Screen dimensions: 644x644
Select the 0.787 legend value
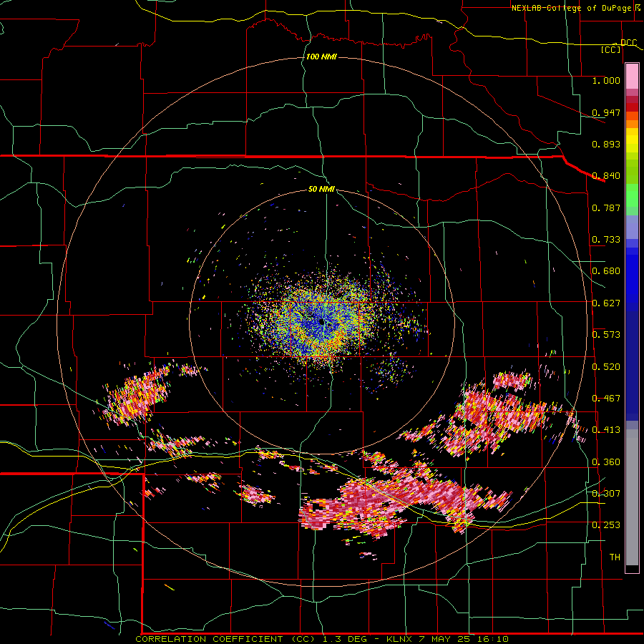606,208
